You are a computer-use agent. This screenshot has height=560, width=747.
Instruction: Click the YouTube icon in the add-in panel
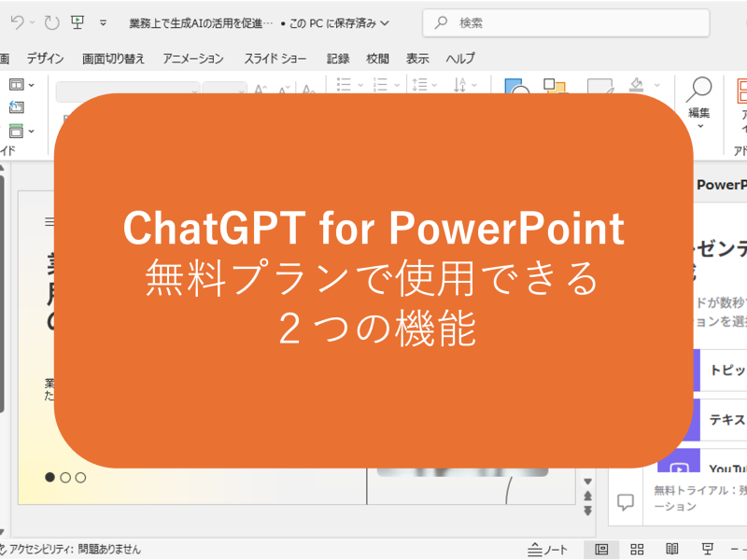(x=680, y=468)
